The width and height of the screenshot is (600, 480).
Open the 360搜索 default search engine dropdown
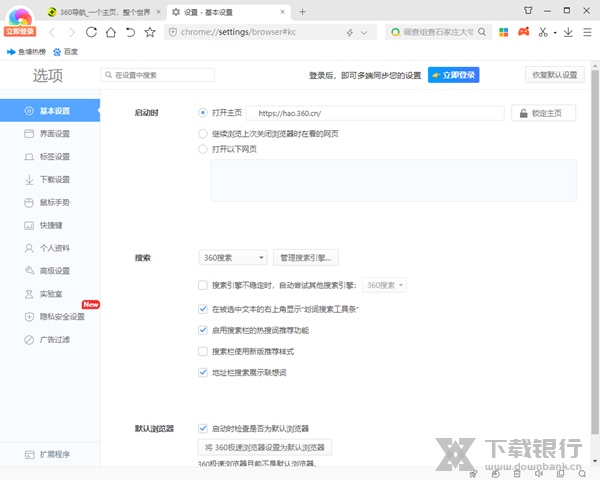coord(232,258)
